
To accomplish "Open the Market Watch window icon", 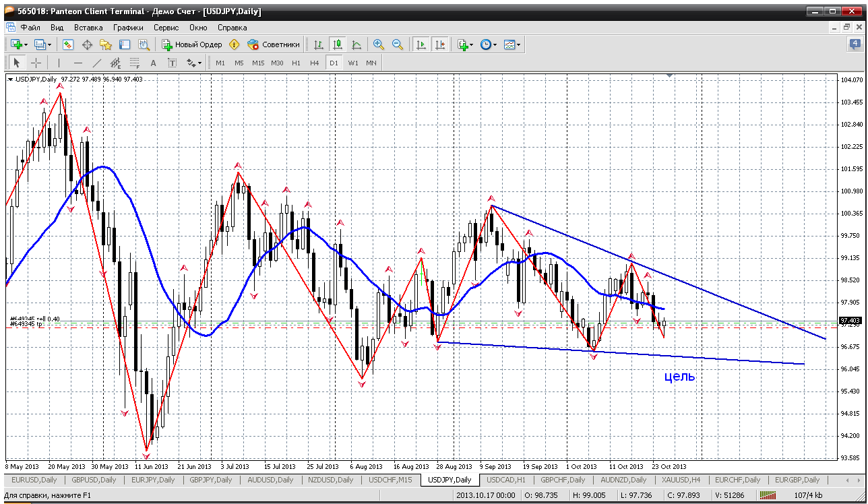I will (68, 44).
